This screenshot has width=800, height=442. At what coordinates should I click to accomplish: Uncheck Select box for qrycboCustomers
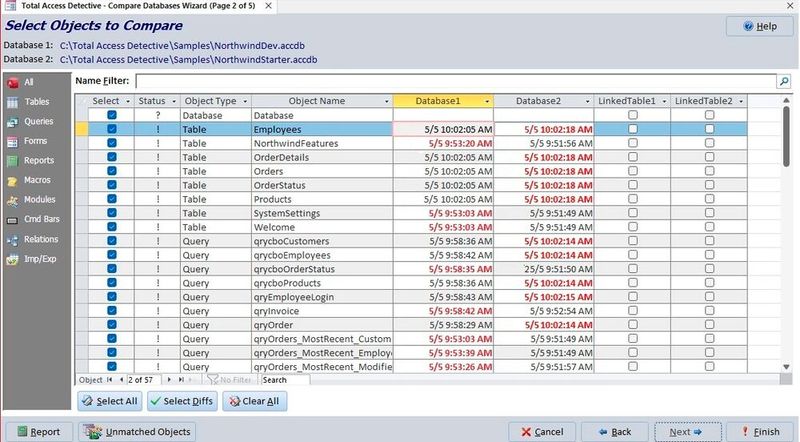(112, 240)
